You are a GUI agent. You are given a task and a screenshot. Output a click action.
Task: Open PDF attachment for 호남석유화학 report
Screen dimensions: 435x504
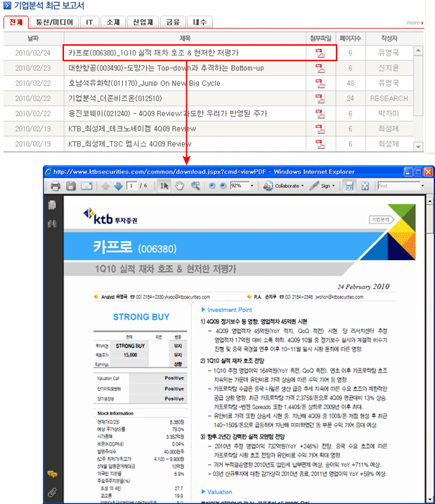[320, 82]
